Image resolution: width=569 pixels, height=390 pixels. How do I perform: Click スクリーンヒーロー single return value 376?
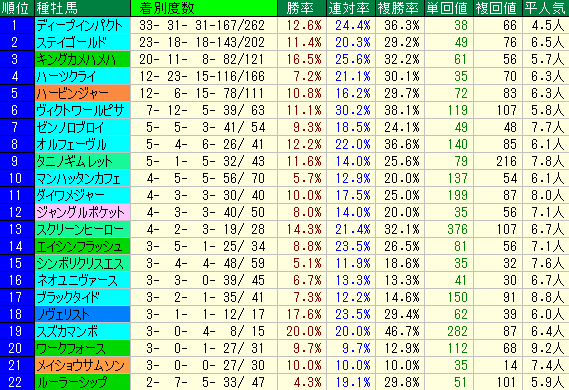pyautogui.click(x=457, y=229)
